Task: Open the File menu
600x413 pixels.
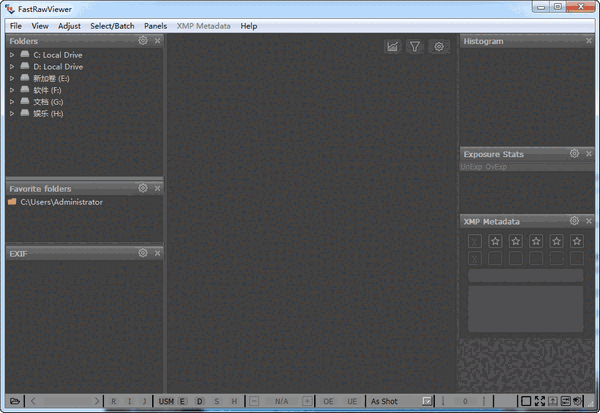Action: pos(16,26)
